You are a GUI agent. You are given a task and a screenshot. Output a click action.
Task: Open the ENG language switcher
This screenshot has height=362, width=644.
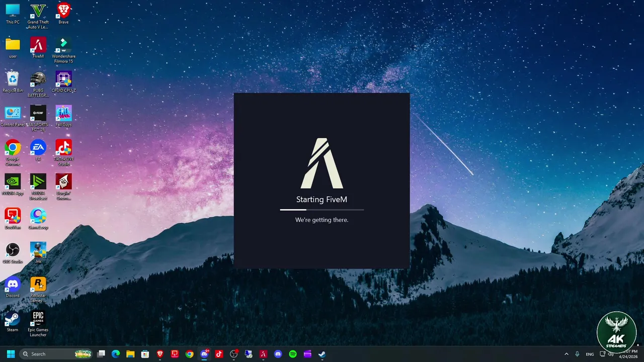tap(590, 354)
